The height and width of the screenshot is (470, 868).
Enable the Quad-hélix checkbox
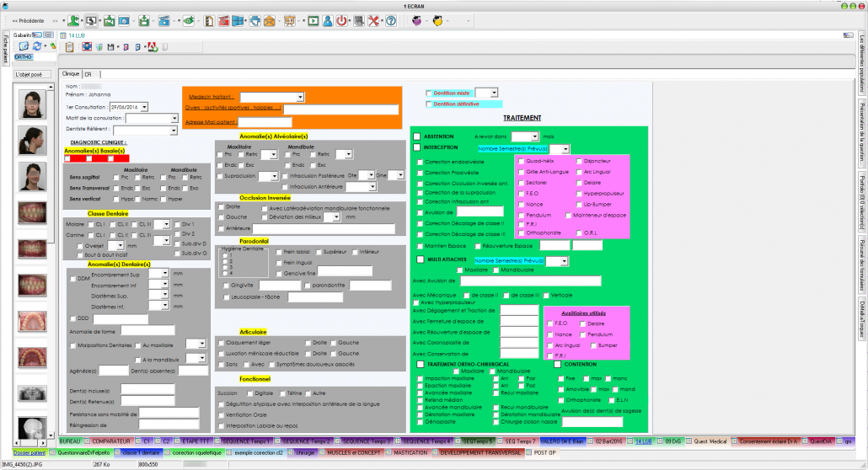click(x=522, y=160)
